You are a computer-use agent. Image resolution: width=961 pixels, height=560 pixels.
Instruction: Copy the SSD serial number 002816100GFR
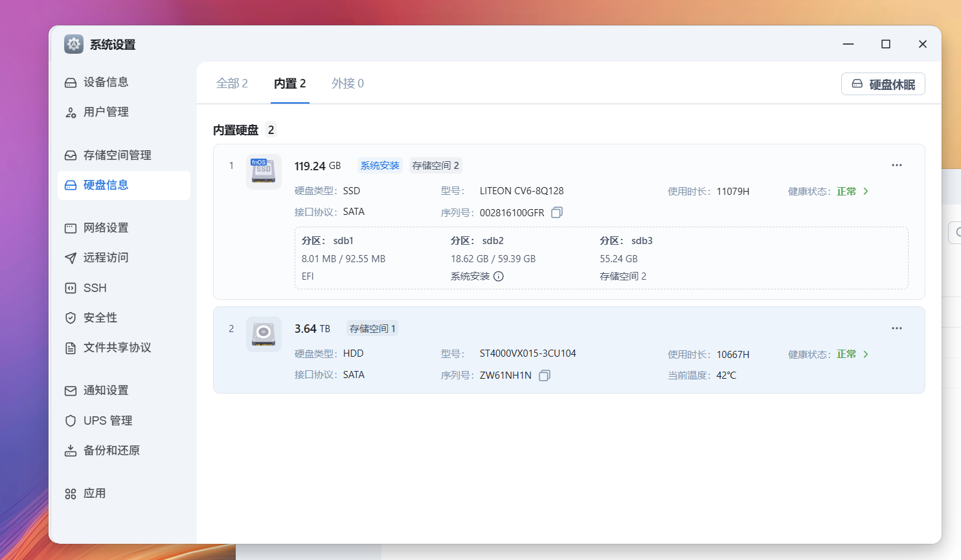[x=557, y=212]
